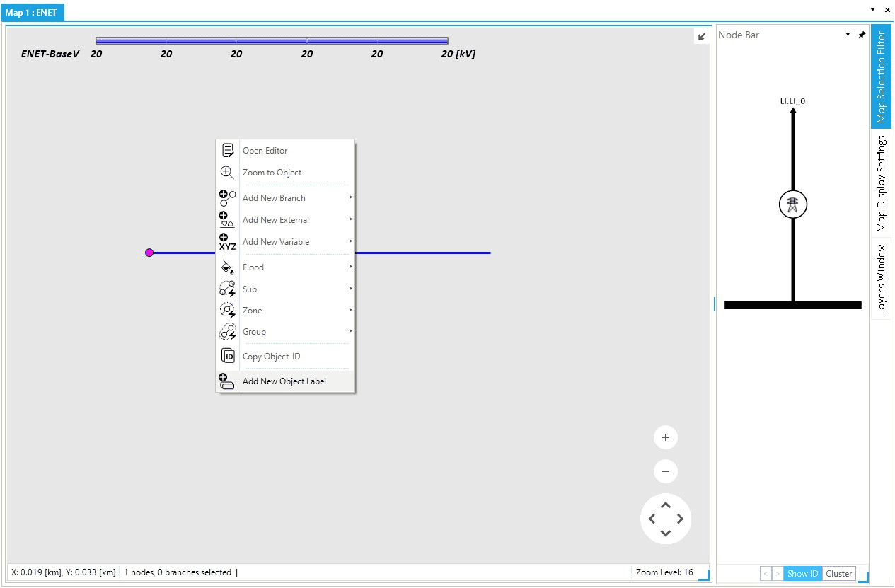
Task: Expand the Flood submenu arrow
Action: click(350, 267)
